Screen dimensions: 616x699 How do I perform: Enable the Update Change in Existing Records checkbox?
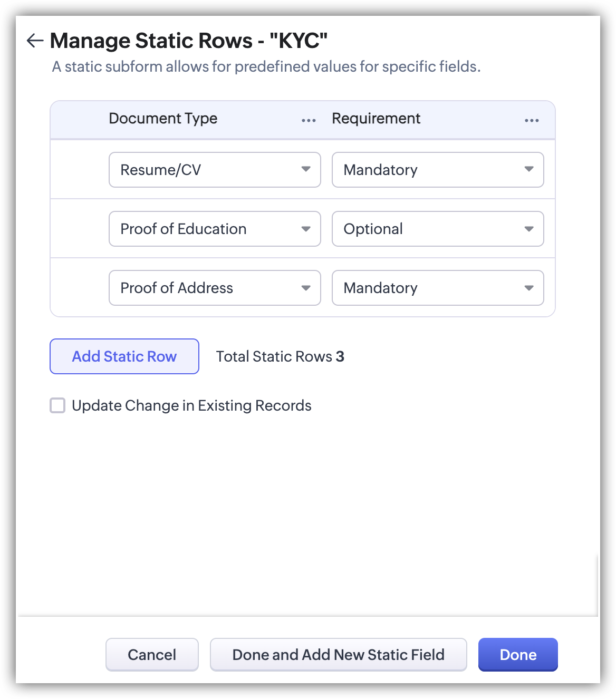[57, 405]
